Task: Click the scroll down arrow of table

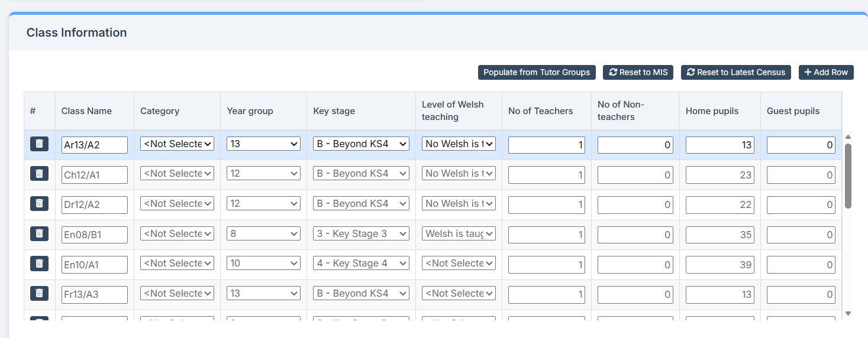Action: pyautogui.click(x=848, y=313)
